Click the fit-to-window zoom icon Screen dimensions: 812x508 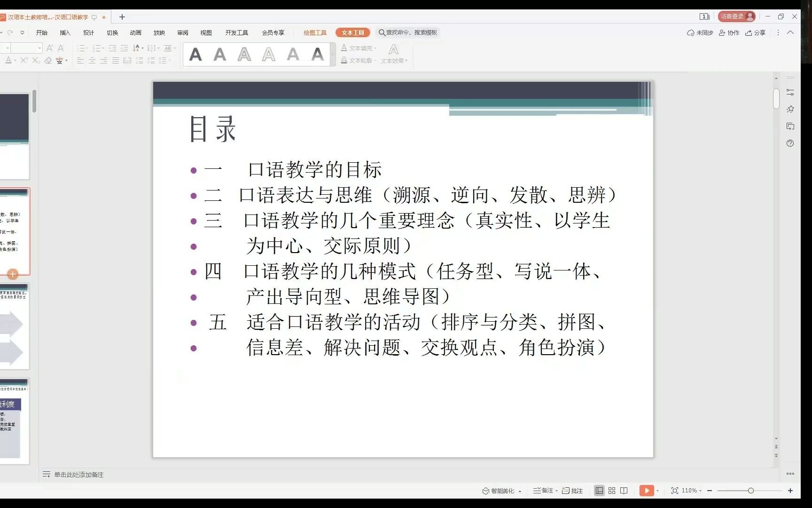[675, 491]
